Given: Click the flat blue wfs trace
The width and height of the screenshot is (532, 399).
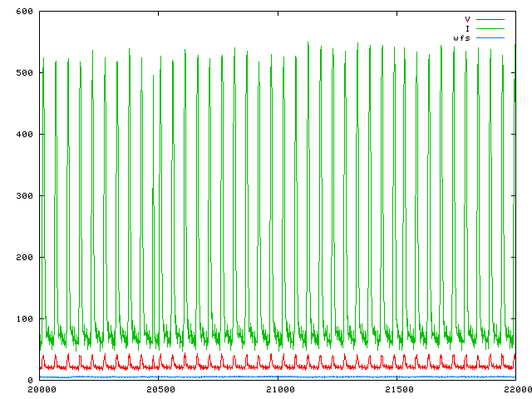Looking at the screenshot, I should 249,377.
